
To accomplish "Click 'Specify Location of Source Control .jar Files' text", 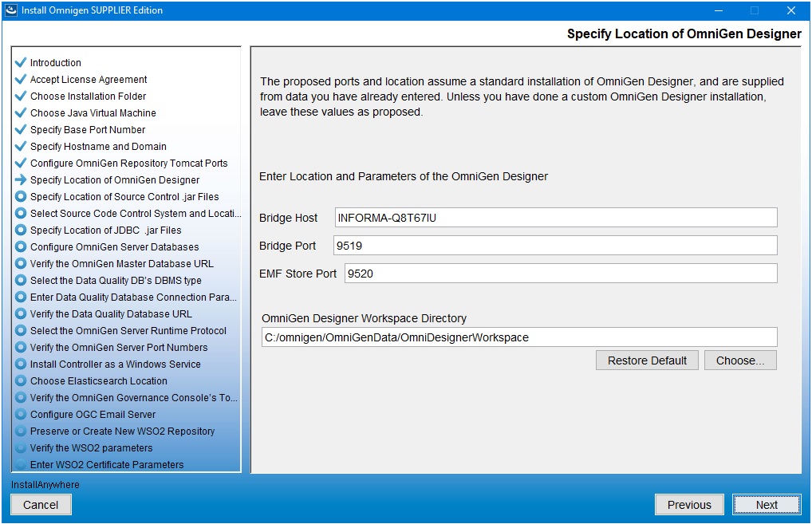I will tap(124, 196).
